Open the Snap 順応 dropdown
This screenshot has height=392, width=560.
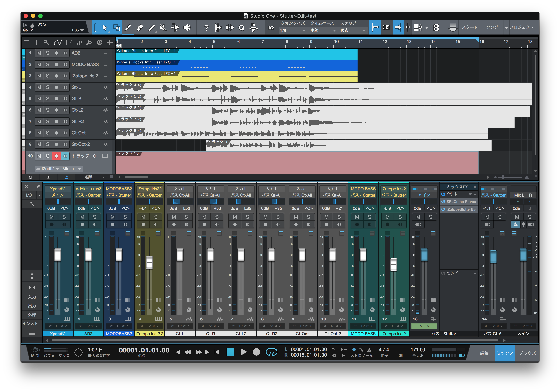click(x=353, y=31)
